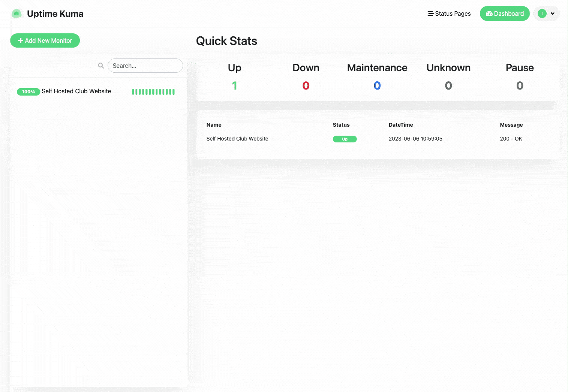The width and height of the screenshot is (568, 392).
Task: Click the heartbeat bar for Self Hosted Club Website
Action: pyautogui.click(x=153, y=92)
